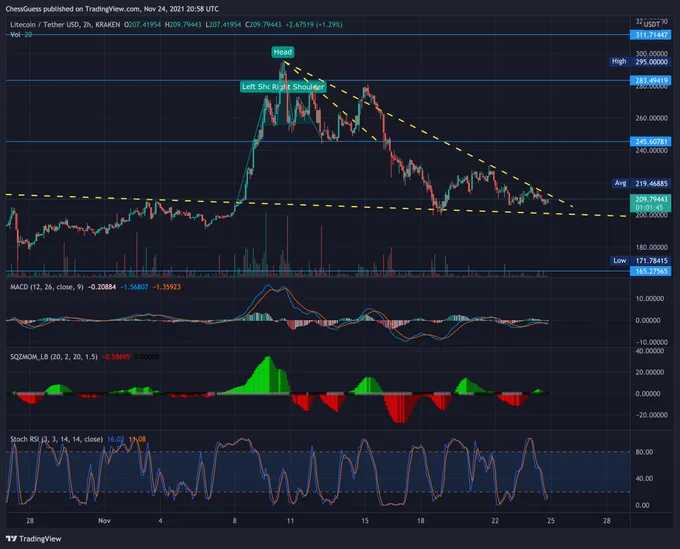Click the Avg 219.46885 price label
The image size is (680, 549).
pos(641,183)
